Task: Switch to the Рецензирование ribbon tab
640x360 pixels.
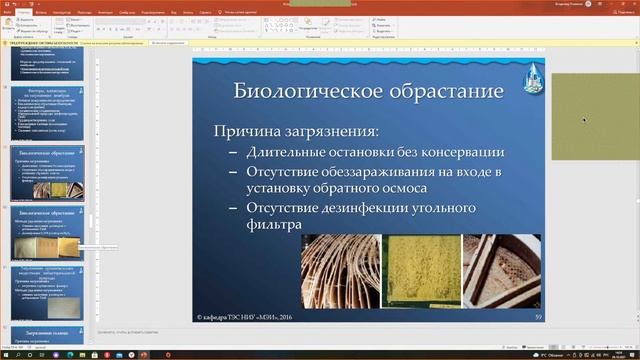Action: coord(153,12)
